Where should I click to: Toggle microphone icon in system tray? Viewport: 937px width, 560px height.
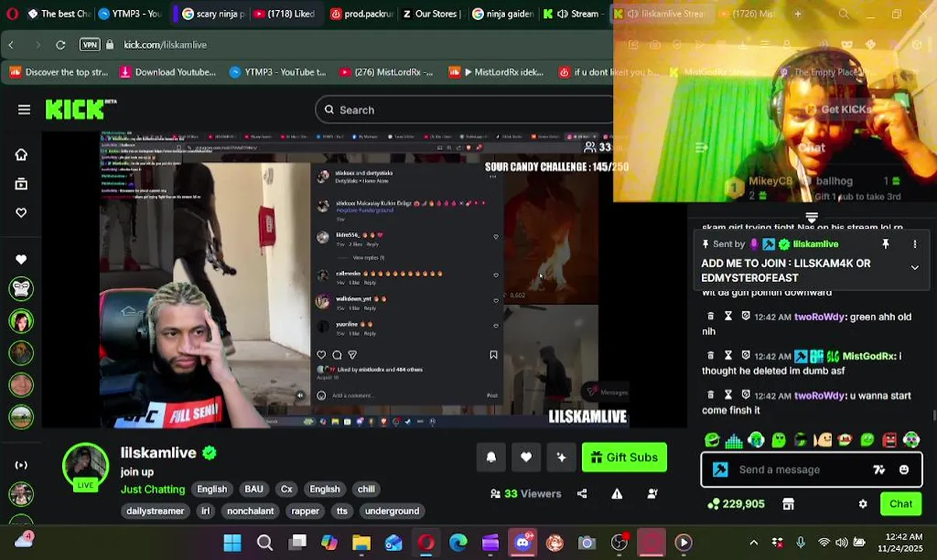pos(801,542)
